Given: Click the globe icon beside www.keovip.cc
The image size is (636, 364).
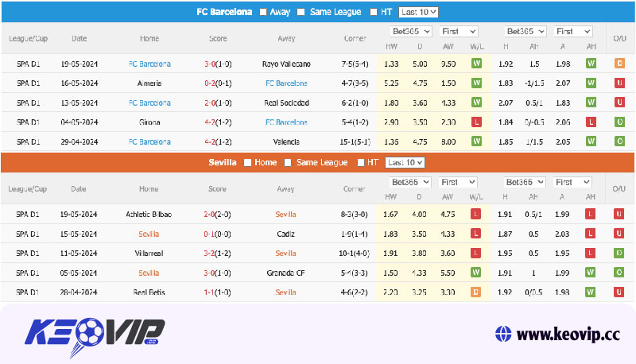Looking at the screenshot, I should click(502, 332).
